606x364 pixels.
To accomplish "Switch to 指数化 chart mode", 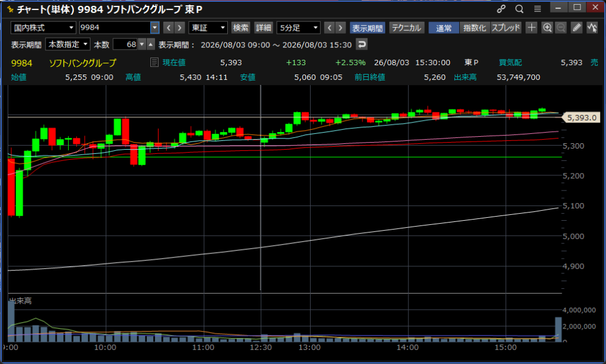I will [475, 28].
